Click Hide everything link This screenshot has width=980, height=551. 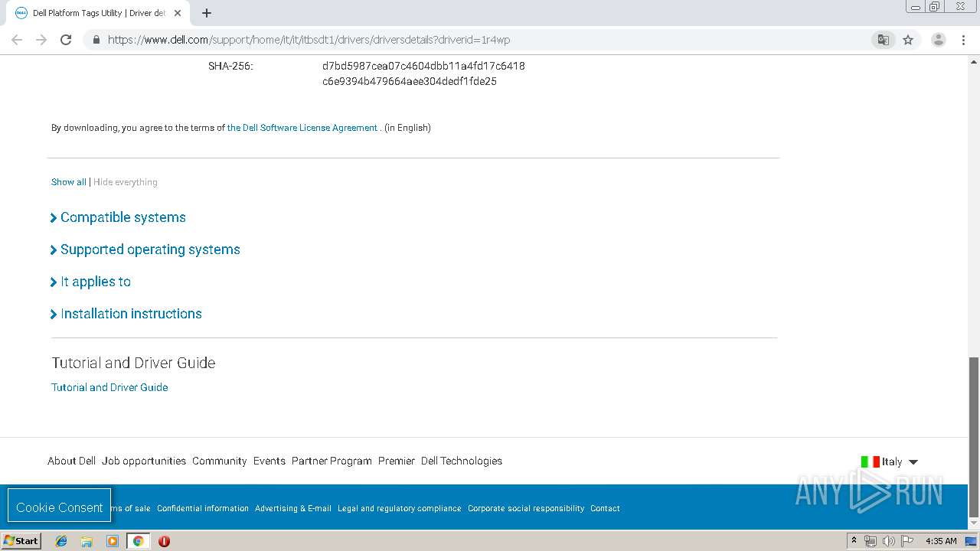point(126,182)
